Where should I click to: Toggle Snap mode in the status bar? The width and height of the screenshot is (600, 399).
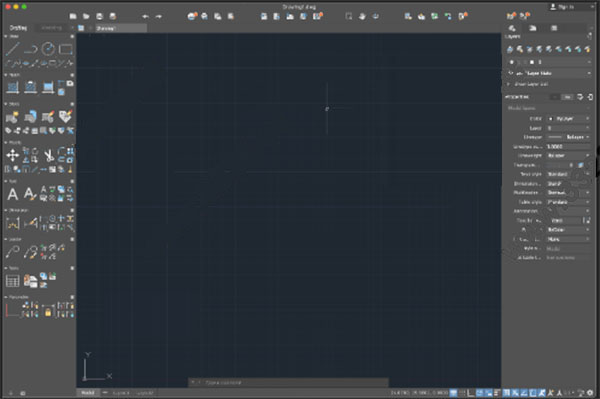[462, 392]
